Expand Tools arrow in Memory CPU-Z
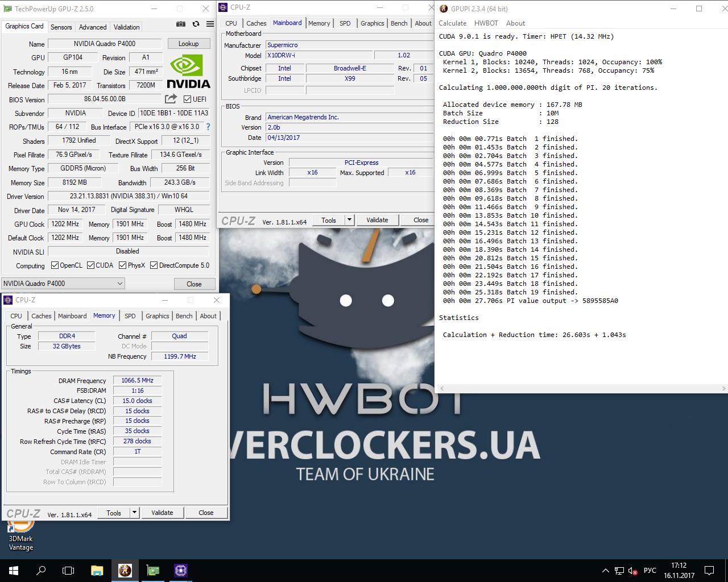The height and width of the screenshot is (582, 728). 134,512
